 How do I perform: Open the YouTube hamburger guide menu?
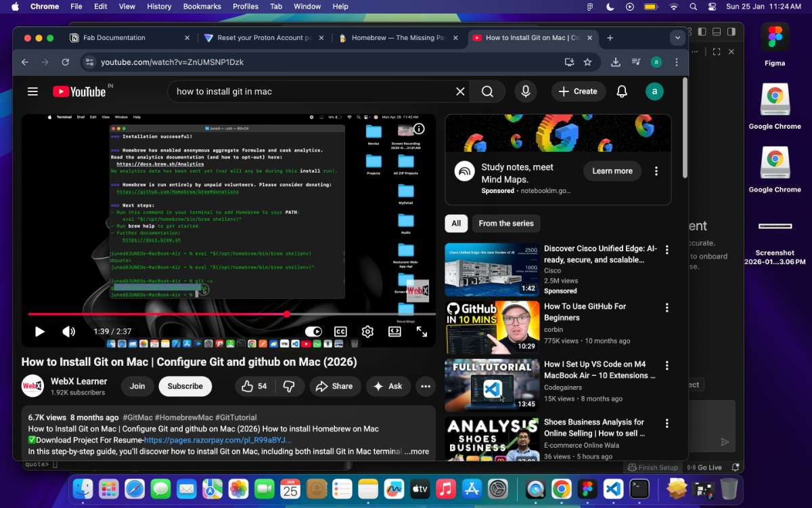[x=32, y=91]
